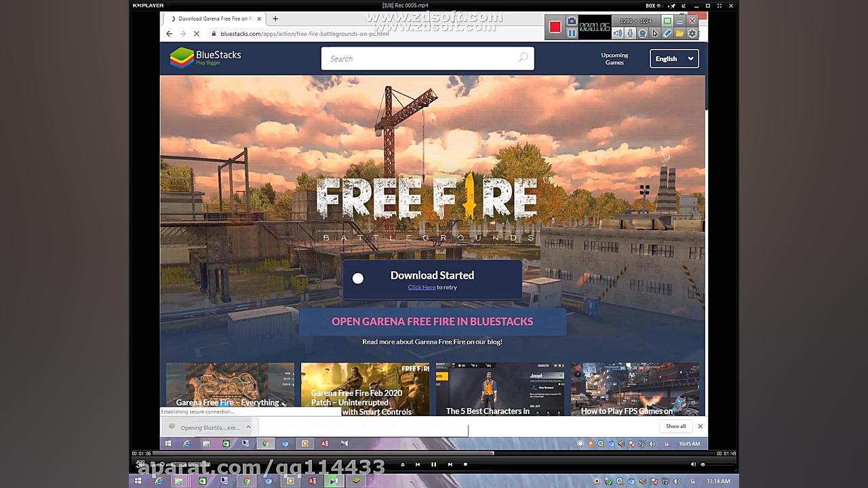Click the browser forward arrow
Viewport: 868px width, 488px height.
182,33
